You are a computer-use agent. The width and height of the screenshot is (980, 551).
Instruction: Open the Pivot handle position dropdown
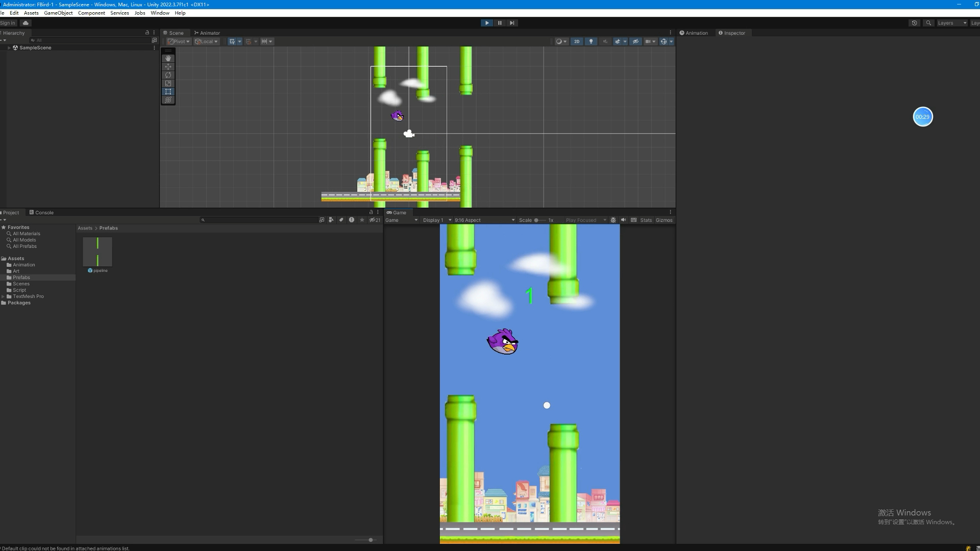179,41
